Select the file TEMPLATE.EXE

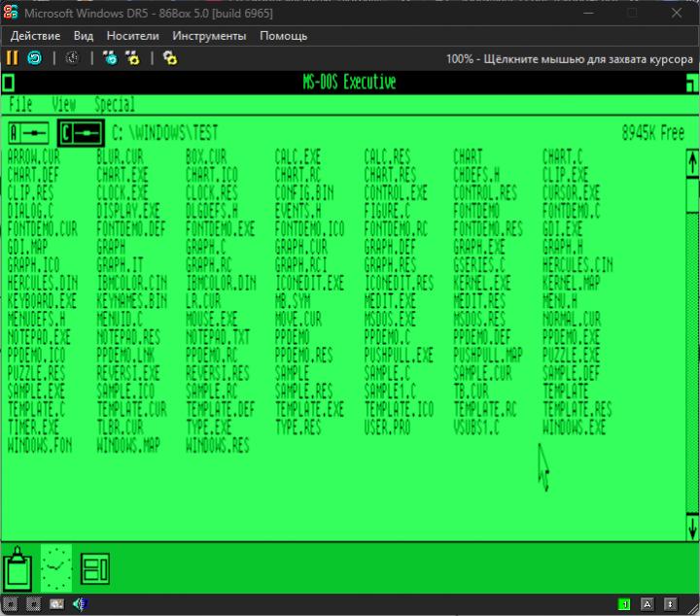coord(309,409)
